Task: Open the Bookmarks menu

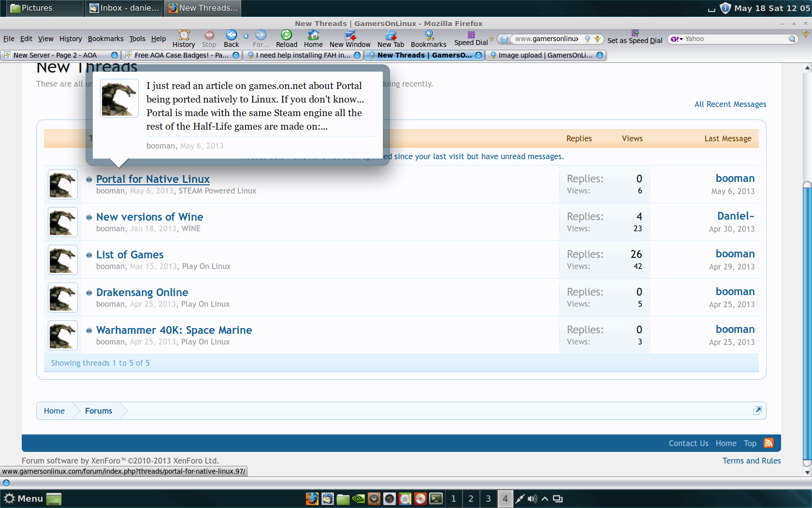Action: pyautogui.click(x=106, y=39)
